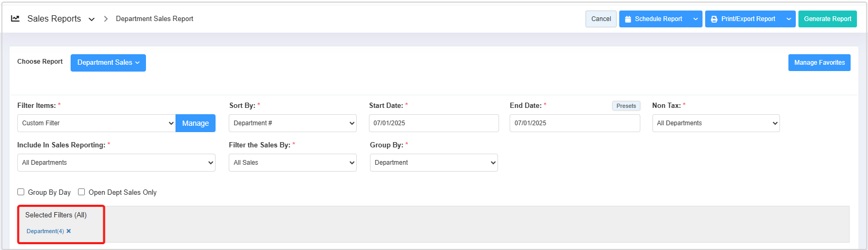
Task: Click the Generate Report button
Action: click(827, 19)
